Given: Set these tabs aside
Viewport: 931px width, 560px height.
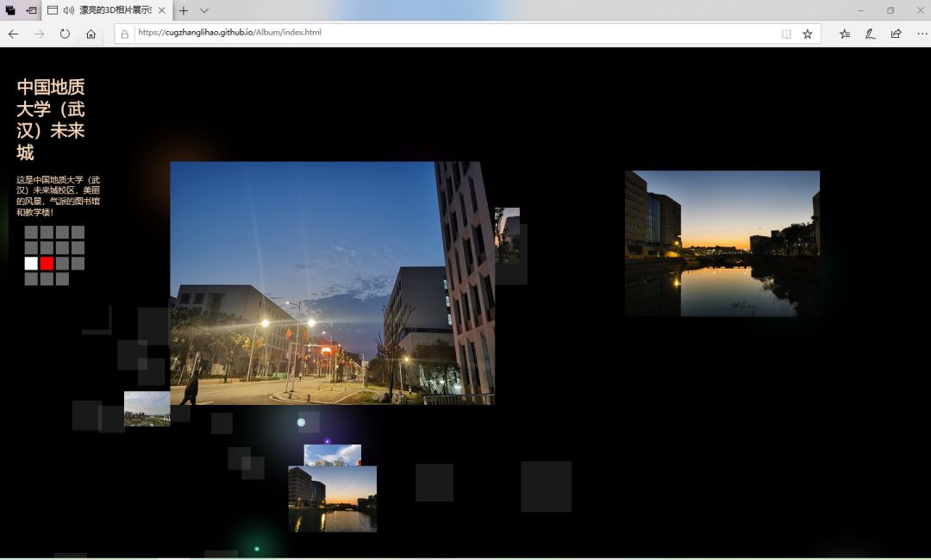Looking at the screenshot, I should (31, 10).
